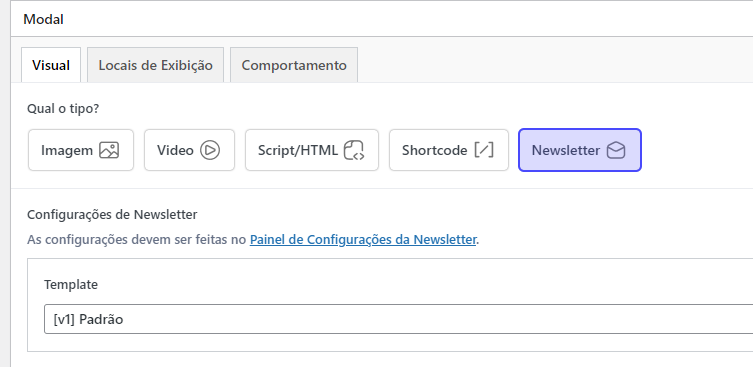Screen dimensions: 753x367
Task: Choose Imagem as the modal type
Action: coord(81,150)
